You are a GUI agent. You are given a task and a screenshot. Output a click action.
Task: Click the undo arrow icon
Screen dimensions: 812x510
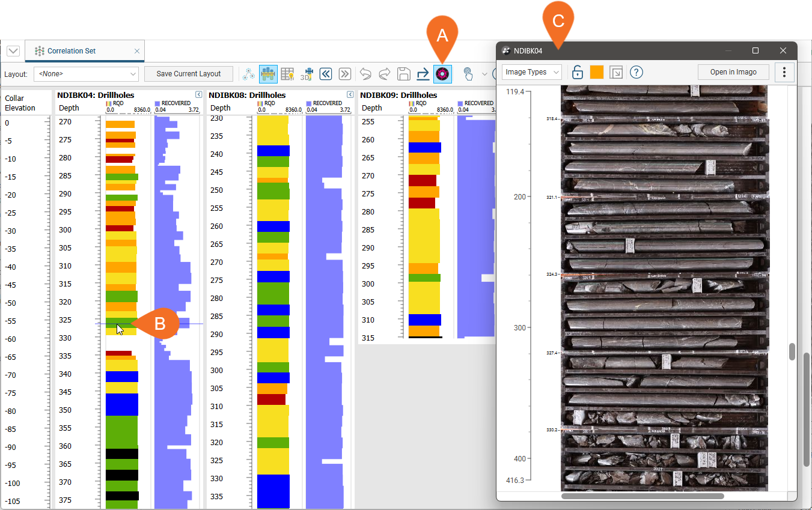(365, 74)
